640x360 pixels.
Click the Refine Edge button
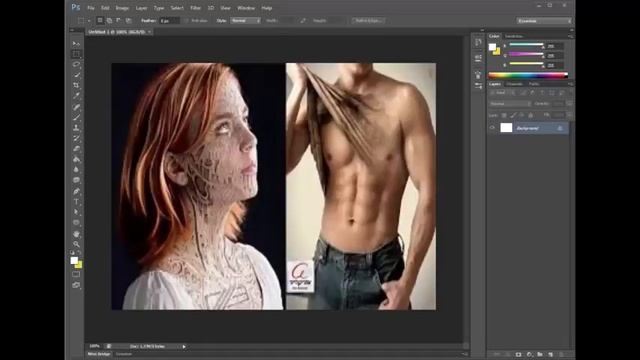point(368,20)
